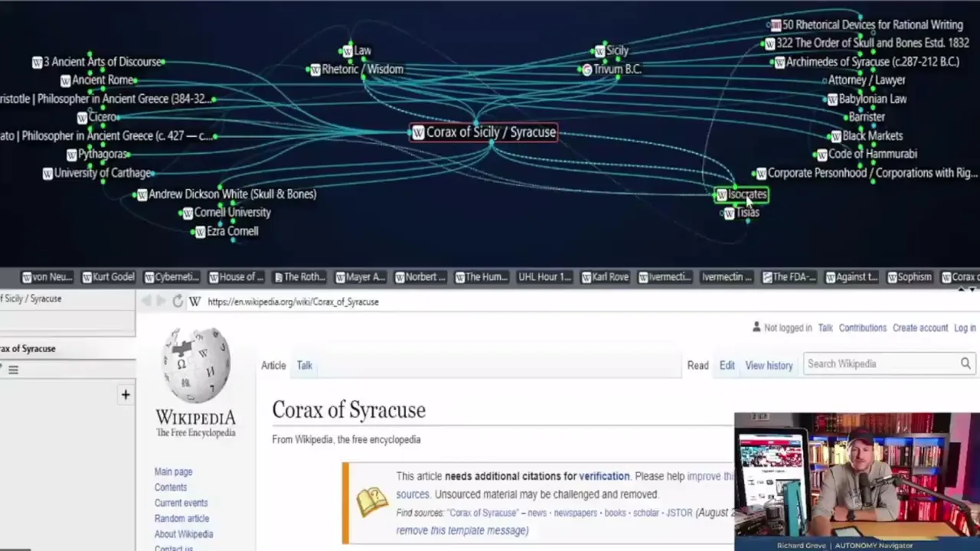Open the Norbert... pinned tab
This screenshot has height=551, width=980.
(422, 277)
